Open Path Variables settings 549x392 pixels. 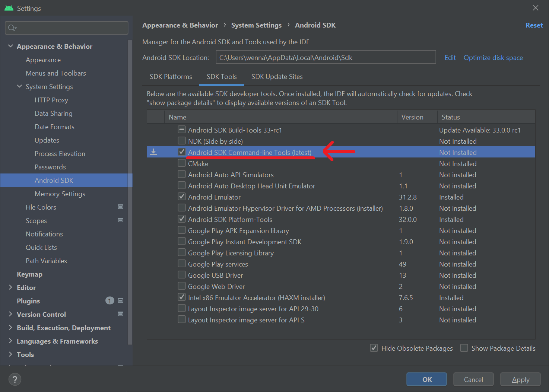pyautogui.click(x=46, y=261)
